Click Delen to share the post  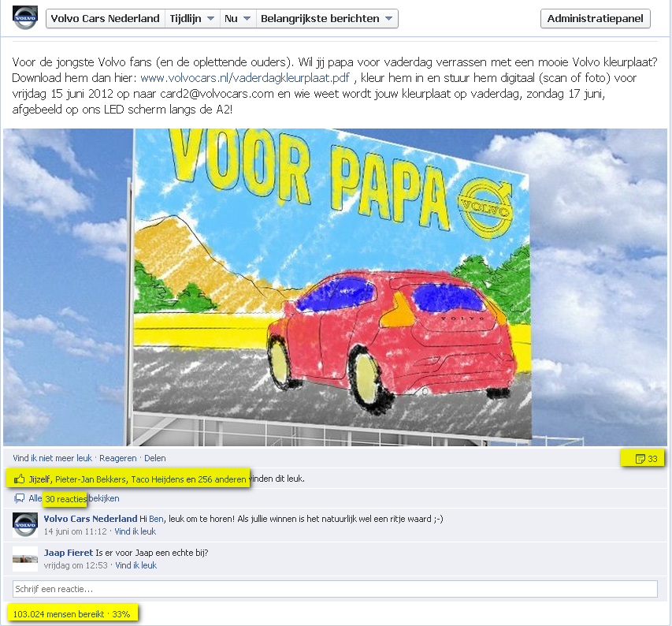pyautogui.click(x=154, y=458)
